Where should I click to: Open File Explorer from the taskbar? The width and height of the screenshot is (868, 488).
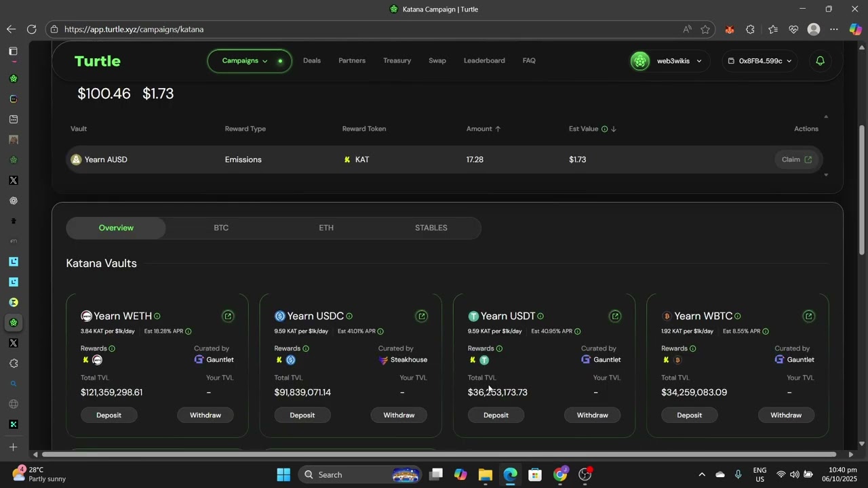coord(486,474)
